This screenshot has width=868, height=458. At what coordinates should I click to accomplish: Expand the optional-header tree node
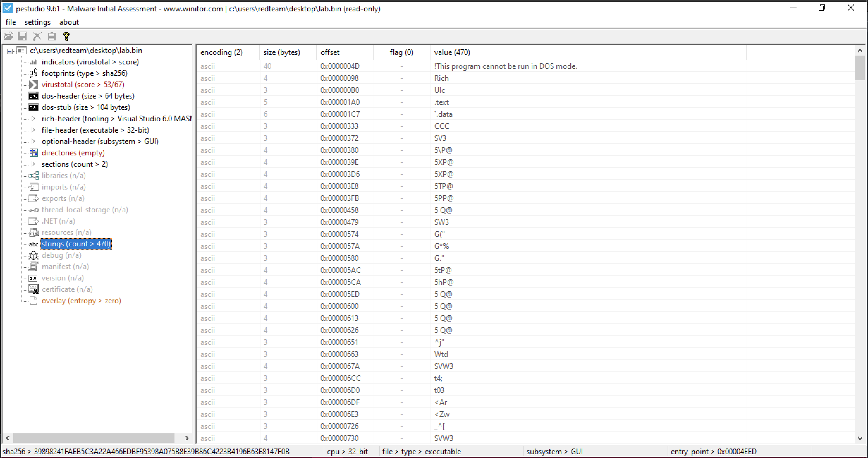tap(33, 142)
